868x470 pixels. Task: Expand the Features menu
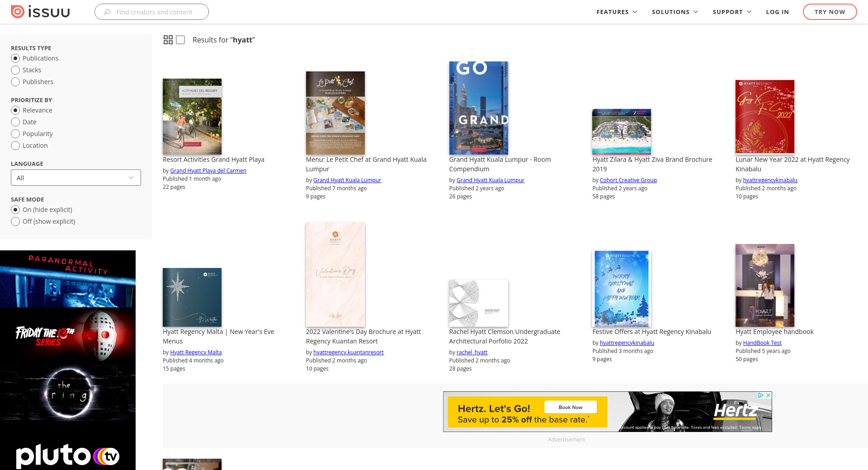click(x=617, y=12)
